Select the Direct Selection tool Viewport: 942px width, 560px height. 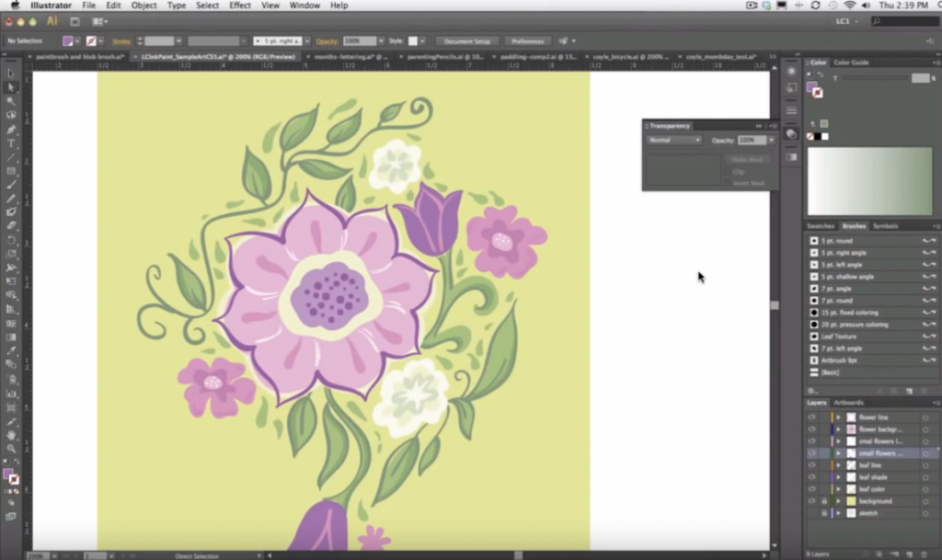(12, 87)
